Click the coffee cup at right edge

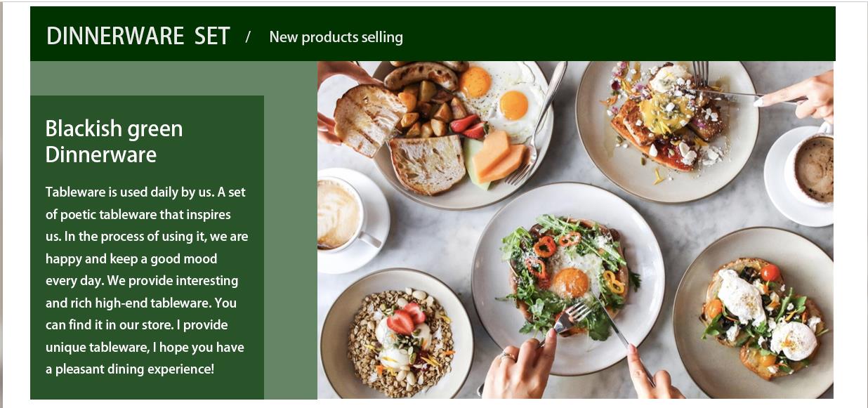813,170
